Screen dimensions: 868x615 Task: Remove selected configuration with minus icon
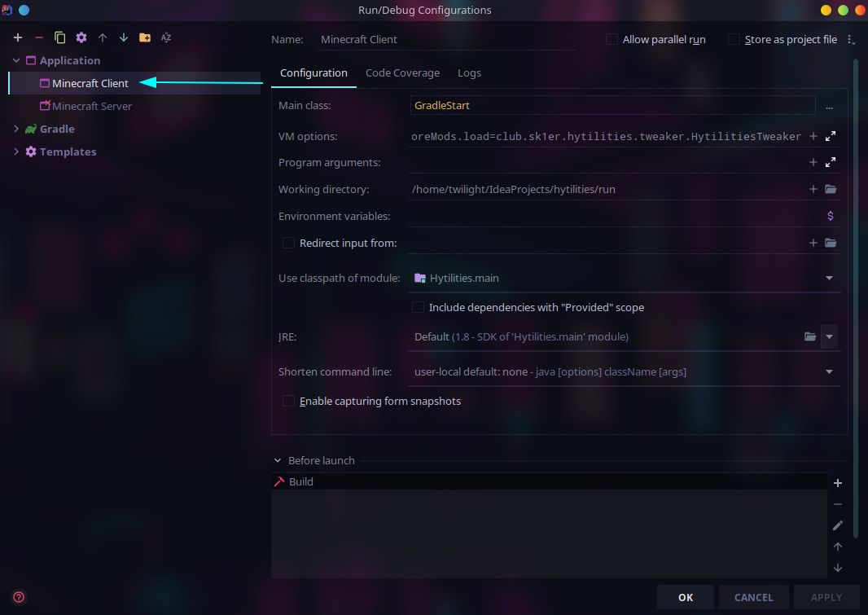pos(39,37)
